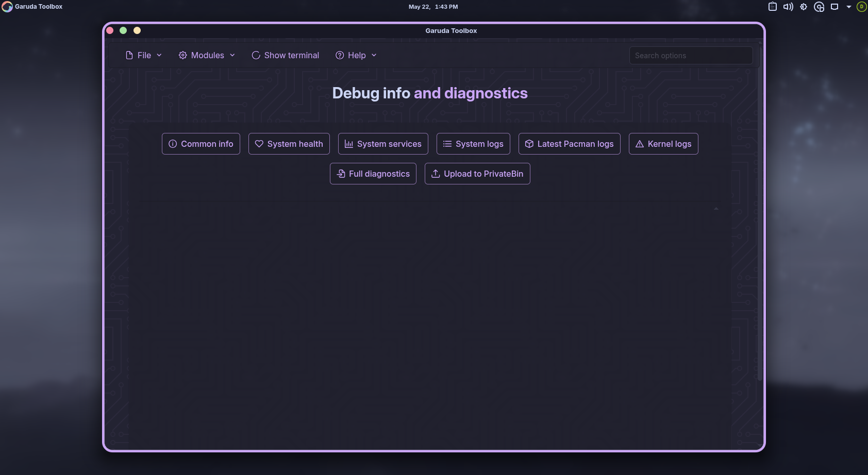Click the System health heart icon
This screenshot has height=475, width=868.
[x=259, y=144]
